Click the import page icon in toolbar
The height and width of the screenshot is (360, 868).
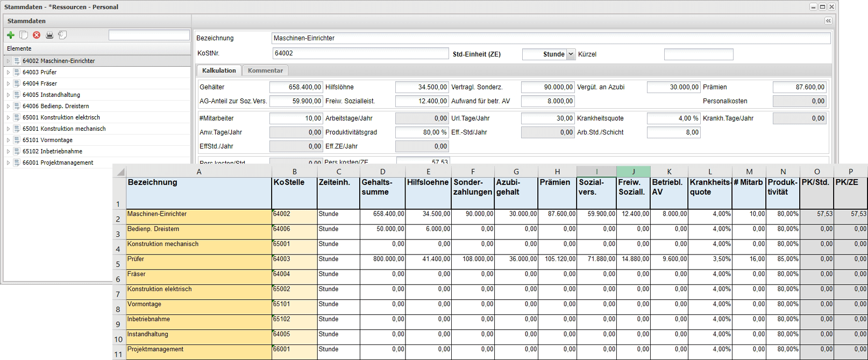62,35
